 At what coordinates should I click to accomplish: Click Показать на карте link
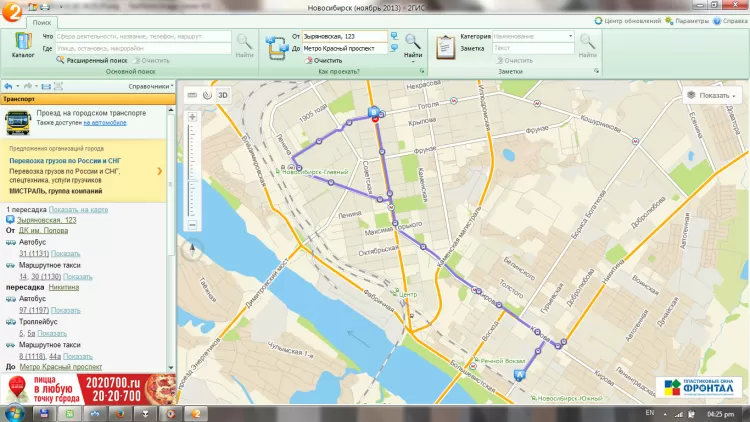[x=78, y=210]
